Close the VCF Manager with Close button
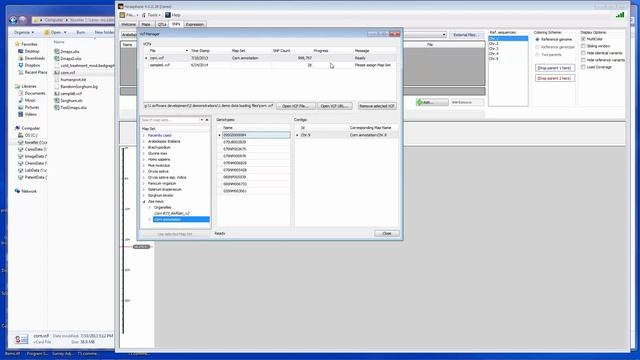This screenshot has width=640, height=360. 387,233
